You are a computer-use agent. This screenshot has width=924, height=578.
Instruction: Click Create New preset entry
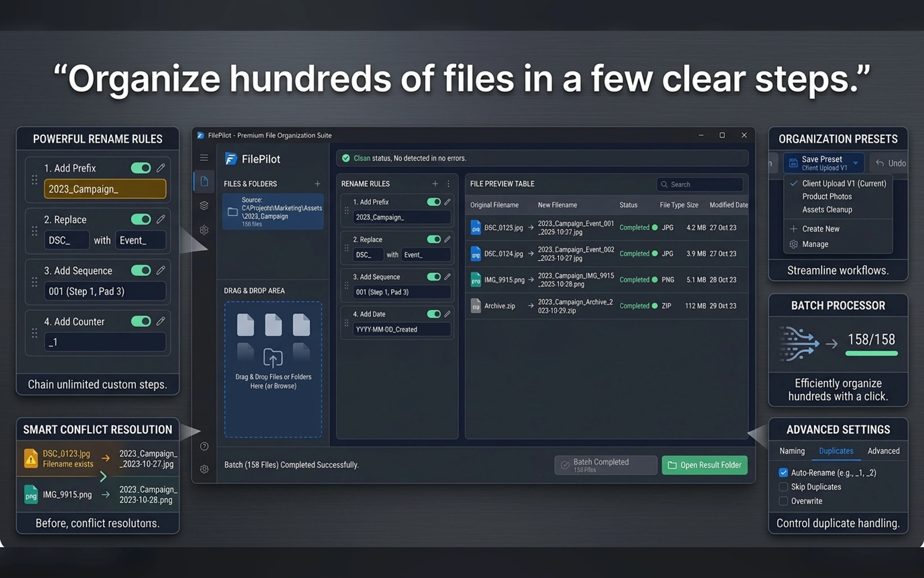click(820, 229)
